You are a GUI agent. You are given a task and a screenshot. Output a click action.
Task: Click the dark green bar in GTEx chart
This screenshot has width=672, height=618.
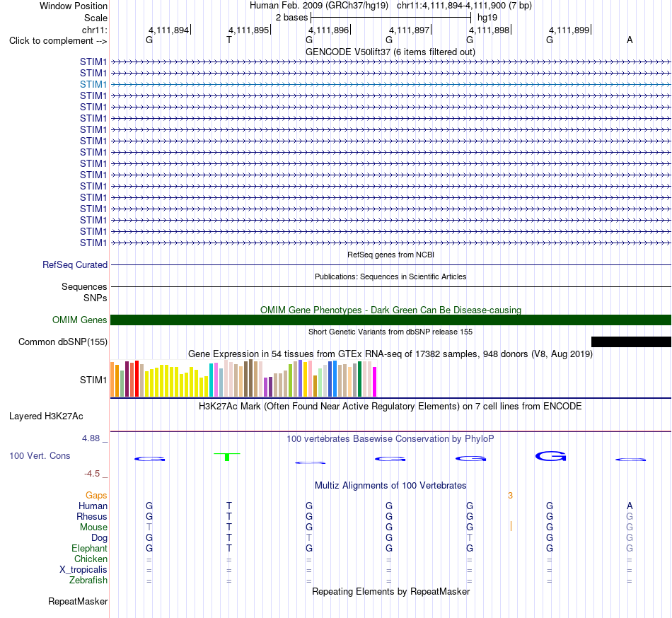click(359, 379)
